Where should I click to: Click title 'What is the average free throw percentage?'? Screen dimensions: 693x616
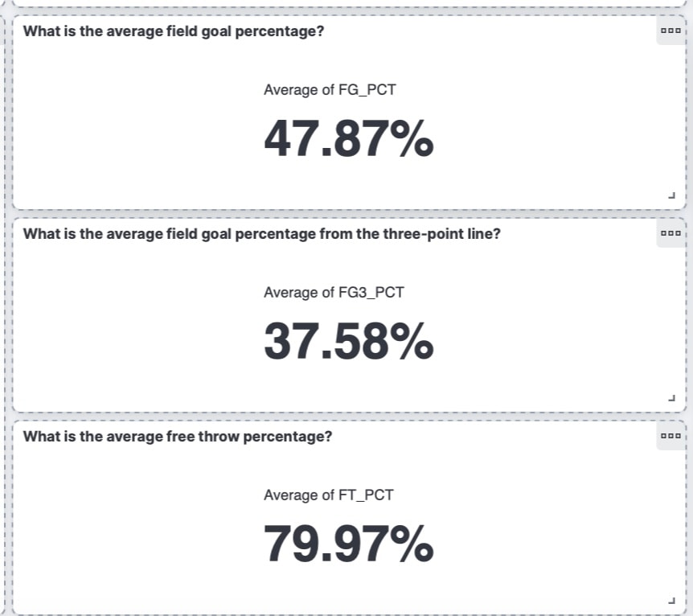pyautogui.click(x=178, y=437)
